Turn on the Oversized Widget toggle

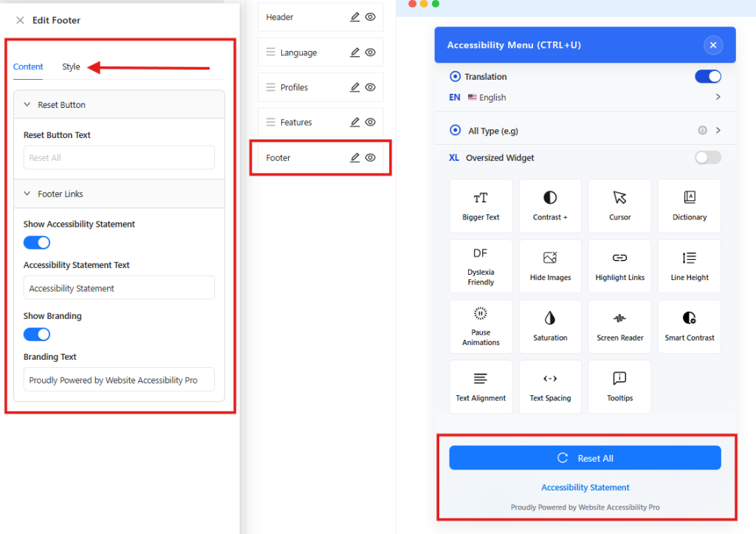[706, 157]
